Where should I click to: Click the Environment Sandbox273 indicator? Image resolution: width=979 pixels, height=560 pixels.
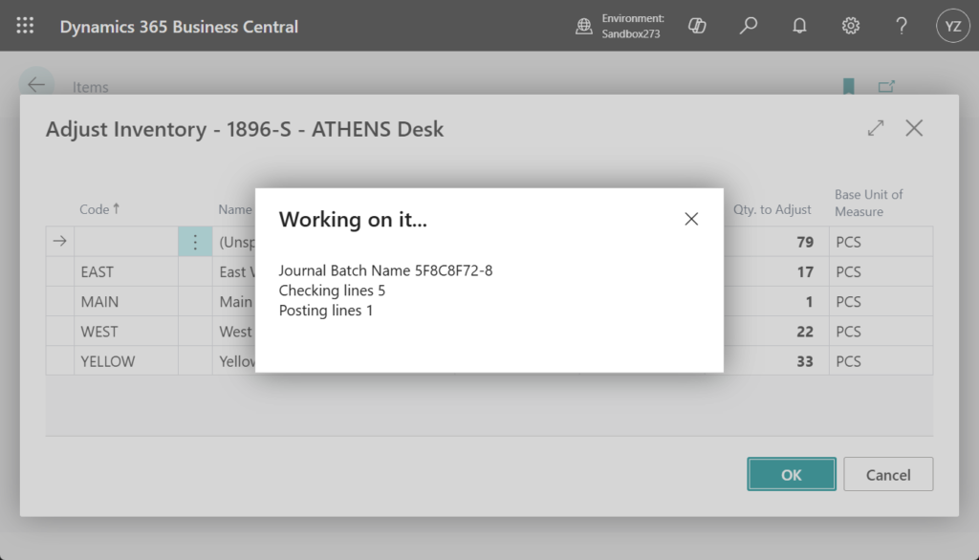coord(620,26)
